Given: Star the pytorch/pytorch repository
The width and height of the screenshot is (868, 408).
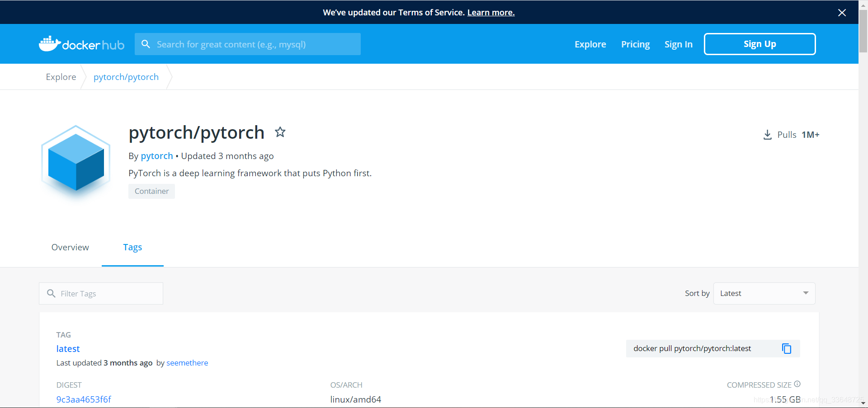Looking at the screenshot, I should [280, 132].
